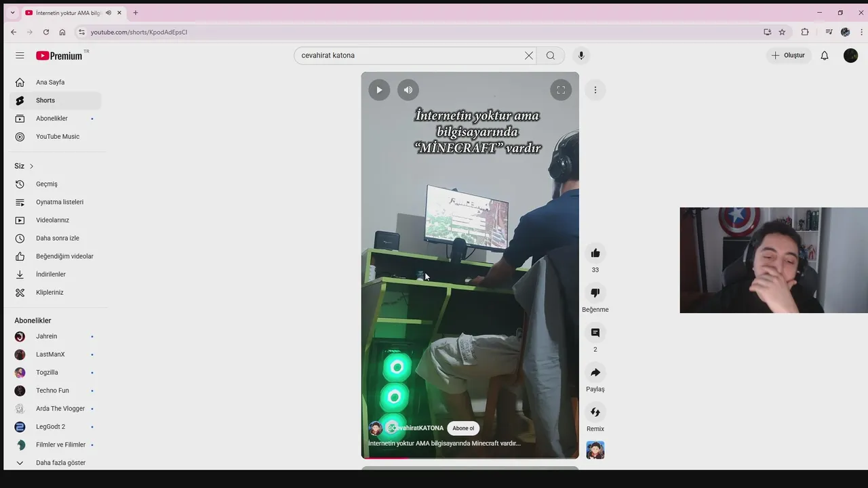Close the YouTube Shorts tab

(119, 12)
